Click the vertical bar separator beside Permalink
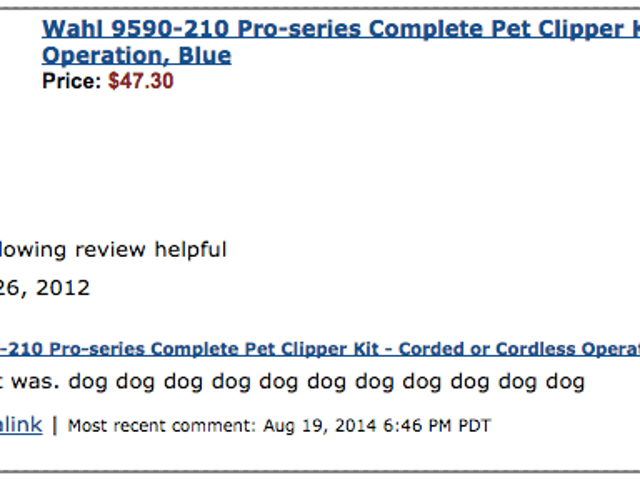Screen dimensions: 640x480 pyautogui.click(x=55, y=426)
